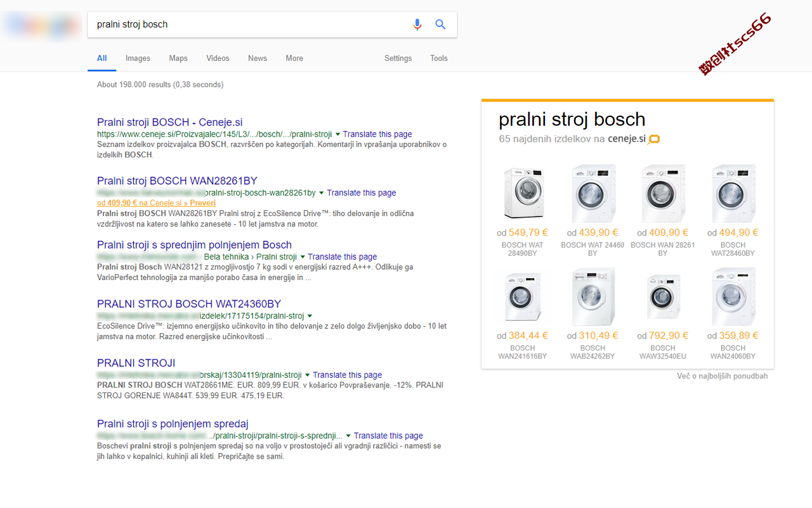
Task: Click price 'od 310,49 €'
Action: click(x=593, y=336)
